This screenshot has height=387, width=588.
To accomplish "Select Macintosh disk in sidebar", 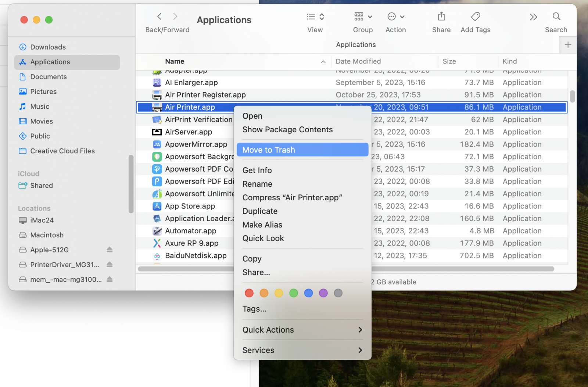I will (x=67, y=235).
